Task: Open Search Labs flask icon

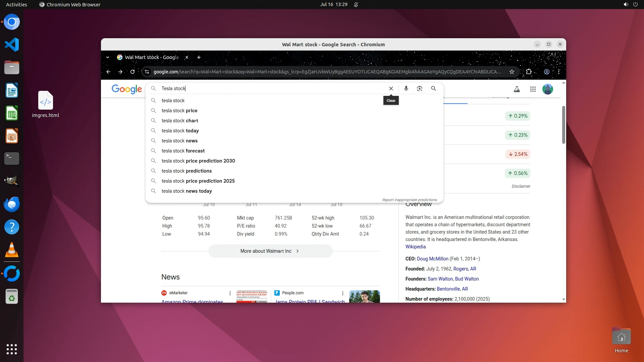Action: coord(517,89)
